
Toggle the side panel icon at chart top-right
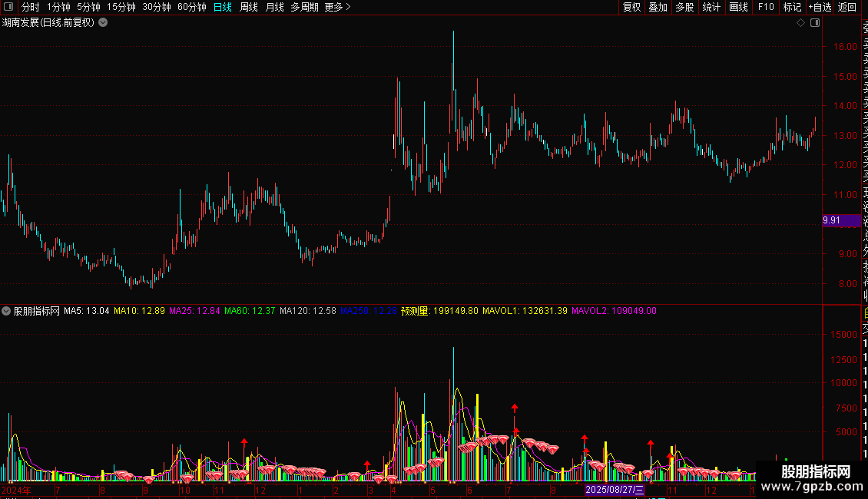pos(815,23)
